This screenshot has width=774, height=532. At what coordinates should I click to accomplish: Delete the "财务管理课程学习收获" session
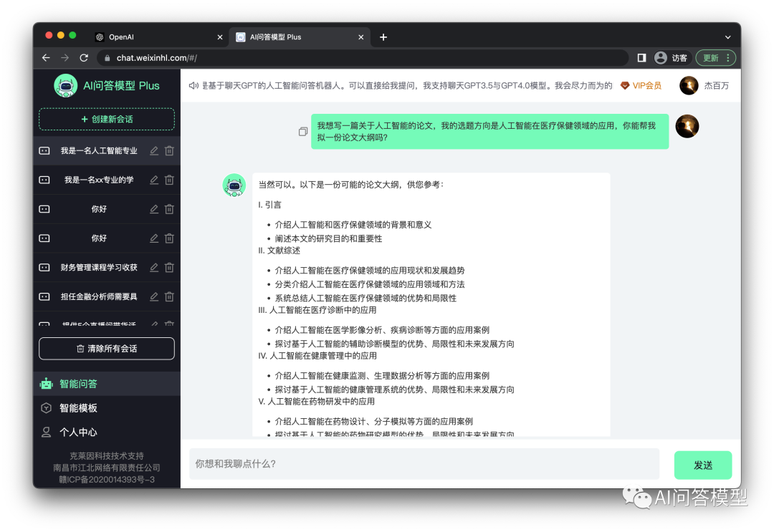pos(169,267)
